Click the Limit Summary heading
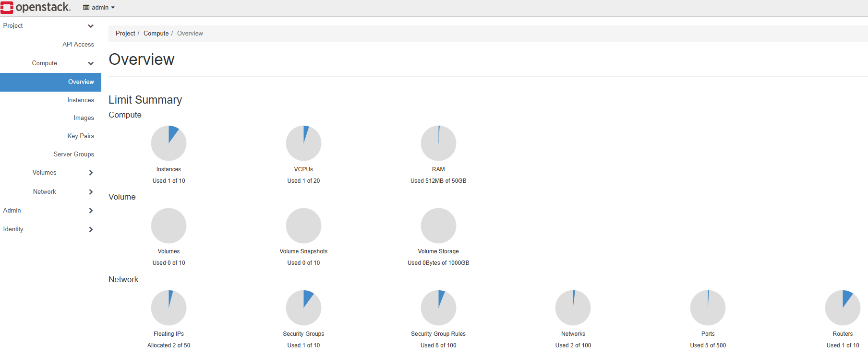Screen dimensions: 868x356 pos(145,100)
